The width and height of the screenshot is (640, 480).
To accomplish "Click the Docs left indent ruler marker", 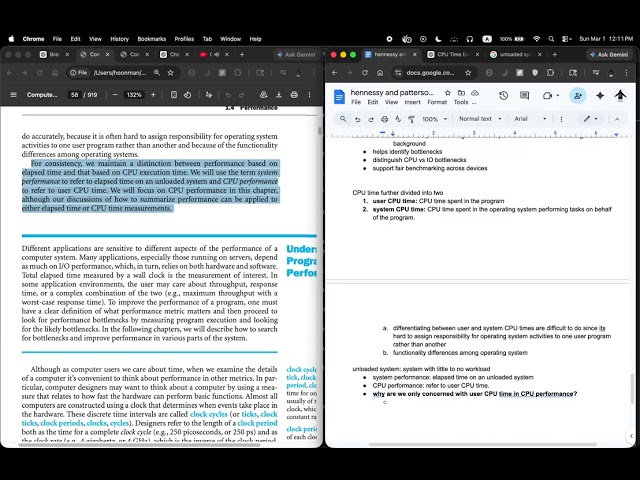I will click(x=393, y=133).
